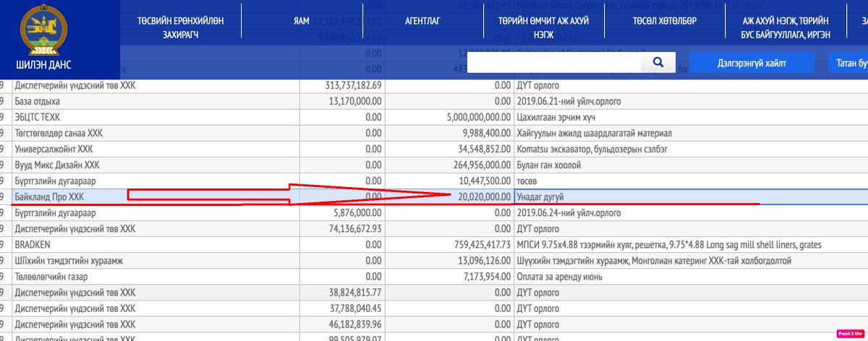This screenshot has width=868, height=341.
Task: Click the amount 9,988,400.00
Action: pos(486,133)
